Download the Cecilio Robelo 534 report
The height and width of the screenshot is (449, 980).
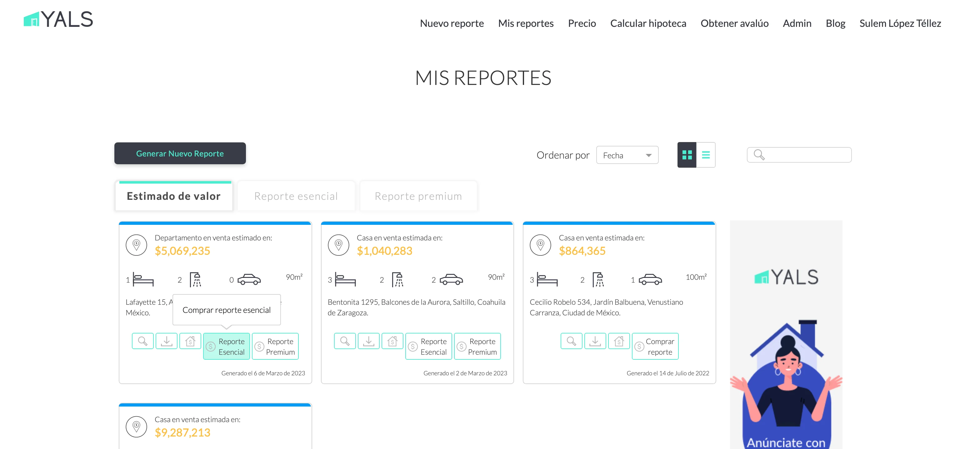[x=595, y=341]
